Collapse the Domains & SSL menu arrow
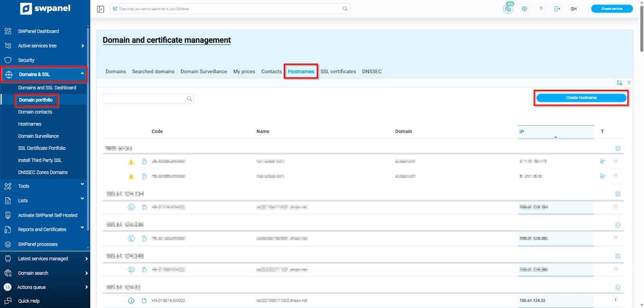The width and height of the screenshot is (644, 308). 82,73
